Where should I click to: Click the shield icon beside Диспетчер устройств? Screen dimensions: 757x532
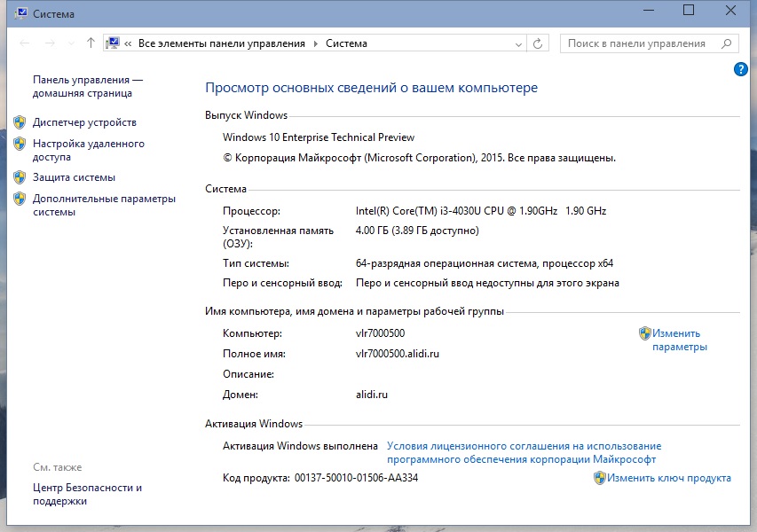(20, 122)
